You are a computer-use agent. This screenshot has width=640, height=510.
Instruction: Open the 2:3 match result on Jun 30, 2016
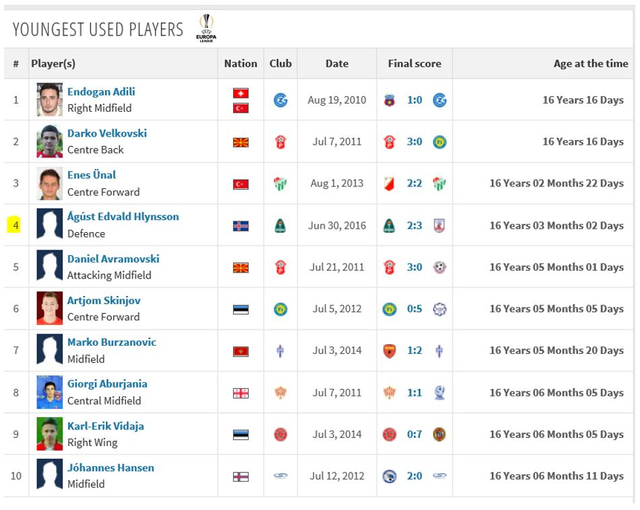click(x=414, y=226)
